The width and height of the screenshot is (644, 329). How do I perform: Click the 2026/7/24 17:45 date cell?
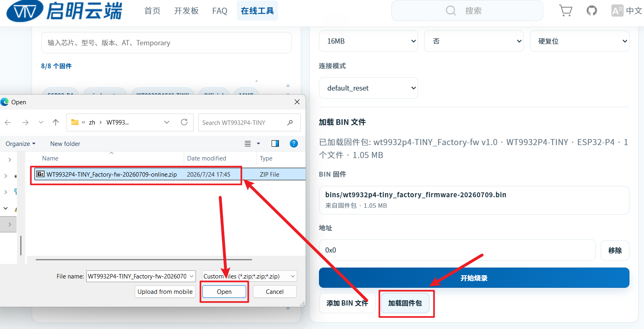tap(208, 175)
